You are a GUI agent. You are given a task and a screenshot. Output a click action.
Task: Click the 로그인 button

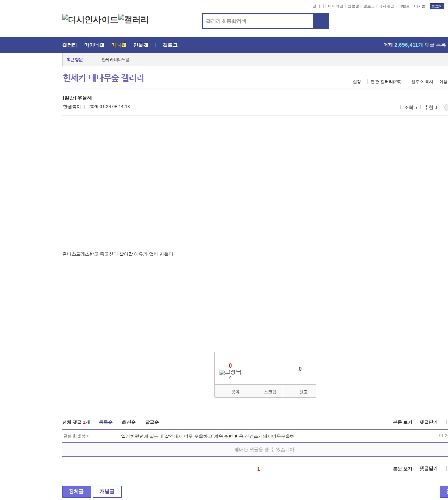[437, 6]
